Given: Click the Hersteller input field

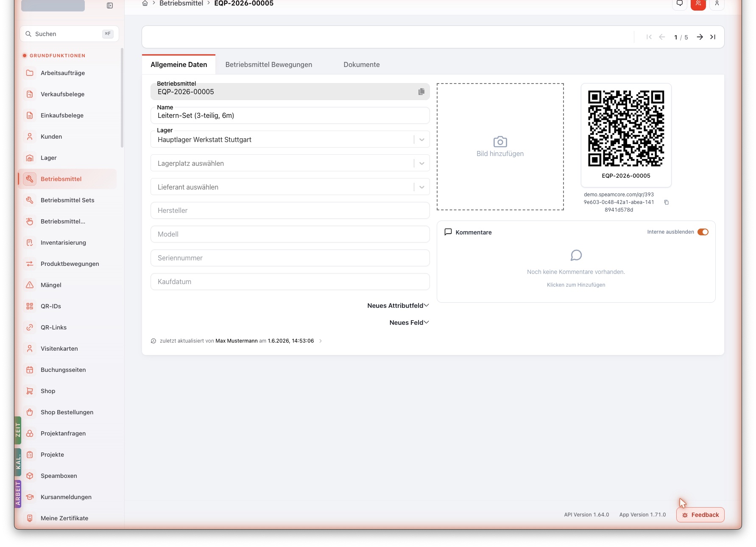Looking at the screenshot, I should (x=290, y=210).
